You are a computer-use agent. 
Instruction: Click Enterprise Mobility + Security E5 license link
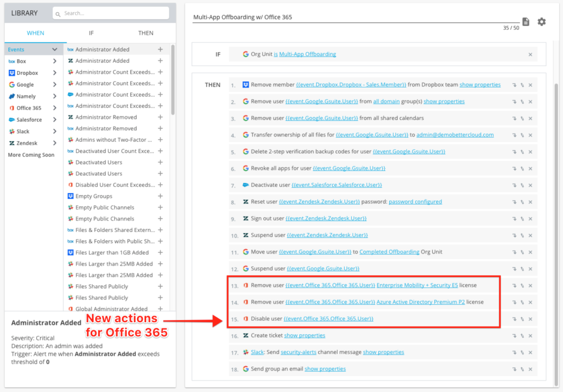pyautogui.click(x=417, y=285)
